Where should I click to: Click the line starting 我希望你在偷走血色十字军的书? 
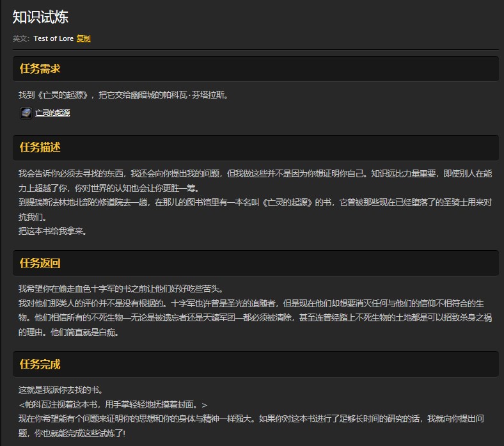click(120, 288)
